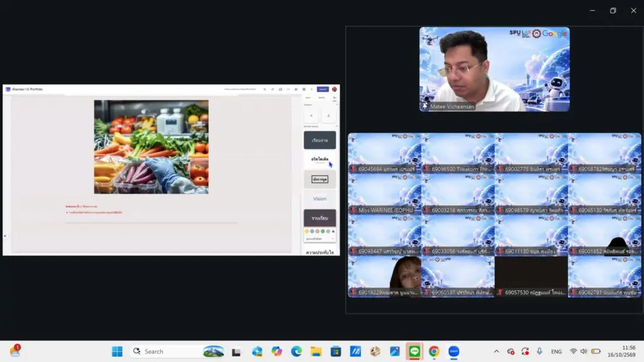Pick the pink theme color swatch
644x362 pixels.
click(318, 231)
